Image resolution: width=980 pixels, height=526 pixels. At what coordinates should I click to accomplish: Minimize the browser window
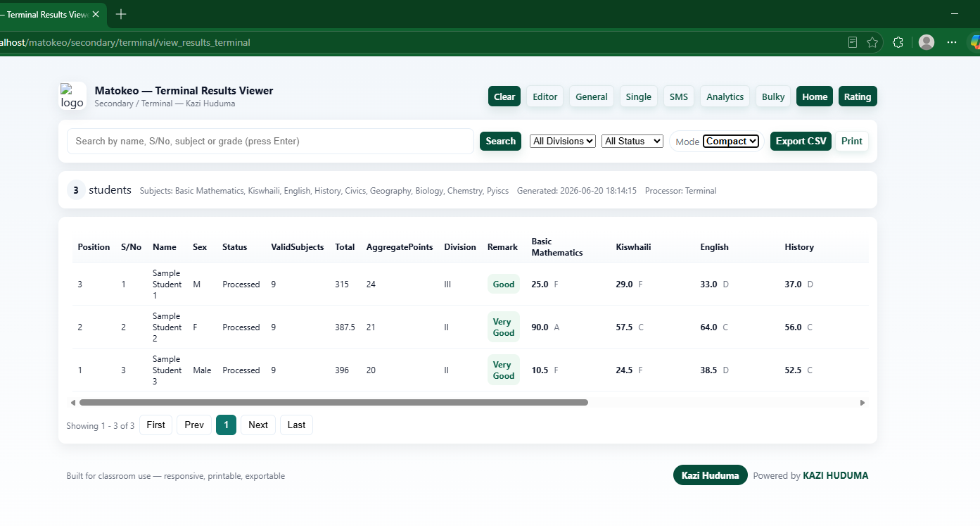tap(955, 14)
